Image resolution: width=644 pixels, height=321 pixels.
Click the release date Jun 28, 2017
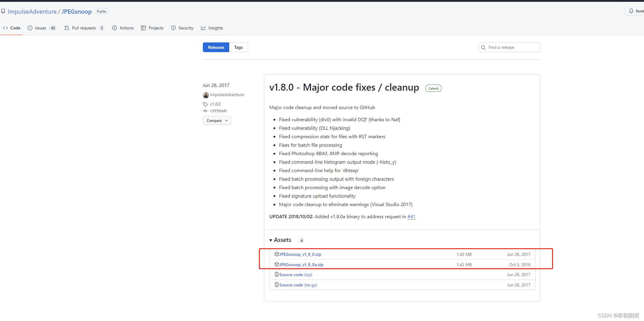pyautogui.click(x=216, y=85)
